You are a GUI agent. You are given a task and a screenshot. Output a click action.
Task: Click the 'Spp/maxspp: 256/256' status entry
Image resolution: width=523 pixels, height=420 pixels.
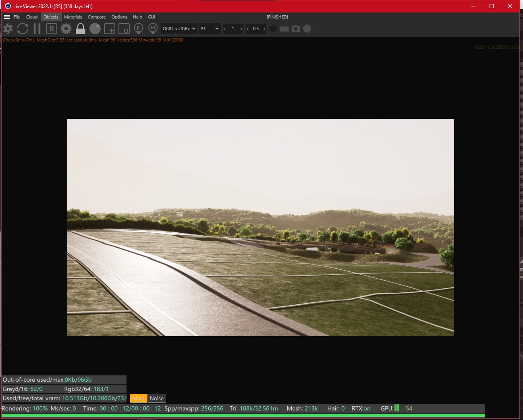(x=194, y=408)
